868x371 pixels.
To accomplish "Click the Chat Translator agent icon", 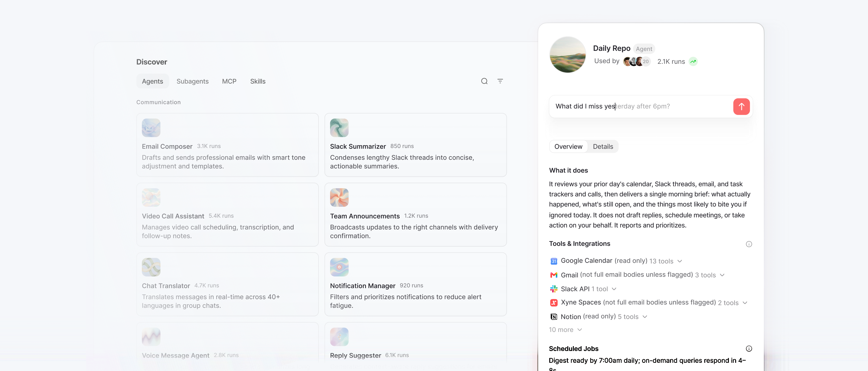I will [x=151, y=267].
